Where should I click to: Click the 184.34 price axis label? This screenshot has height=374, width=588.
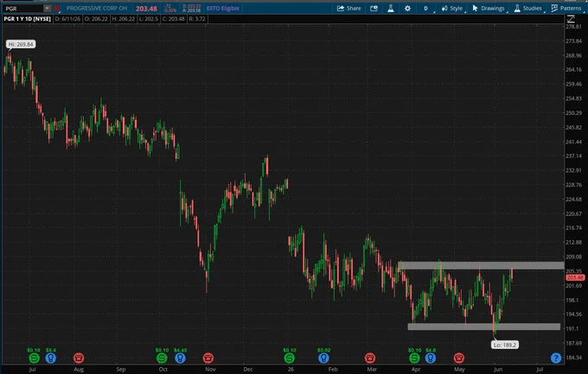[x=574, y=358]
